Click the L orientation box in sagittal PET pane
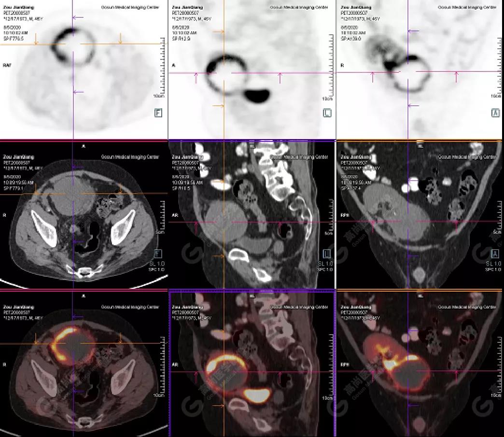 coord(327,113)
